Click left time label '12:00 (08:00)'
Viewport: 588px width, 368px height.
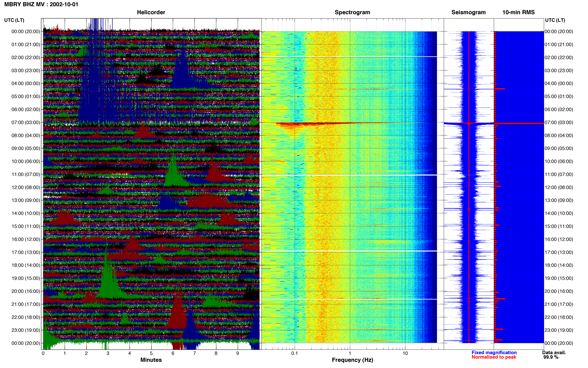pyautogui.click(x=26, y=187)
